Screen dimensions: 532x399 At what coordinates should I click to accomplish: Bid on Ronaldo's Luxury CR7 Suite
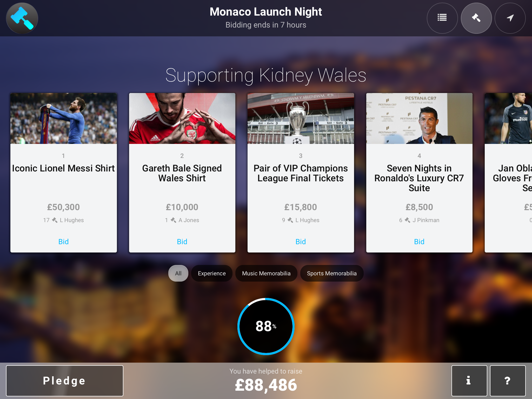tap(419, 242)
